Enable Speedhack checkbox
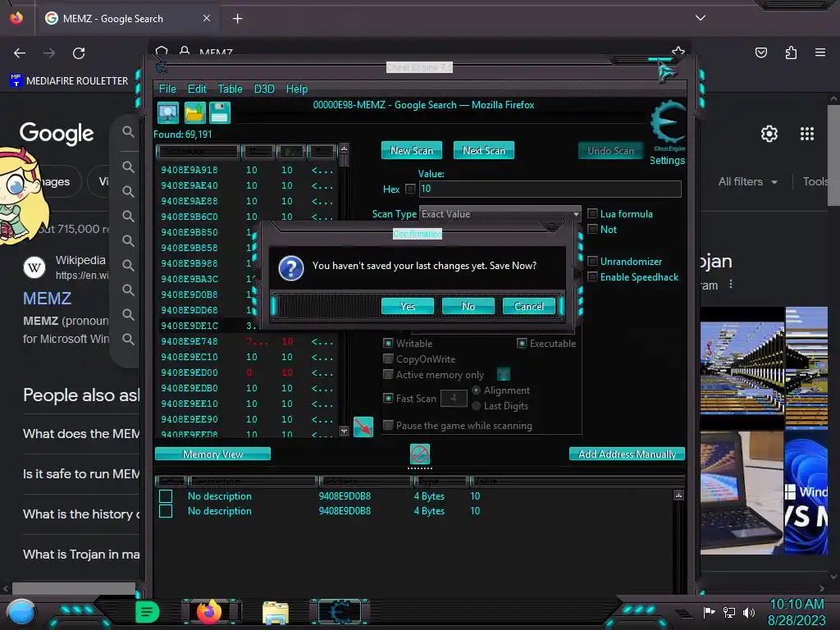The width and height of the screenshot is (840, 630). 592,277
